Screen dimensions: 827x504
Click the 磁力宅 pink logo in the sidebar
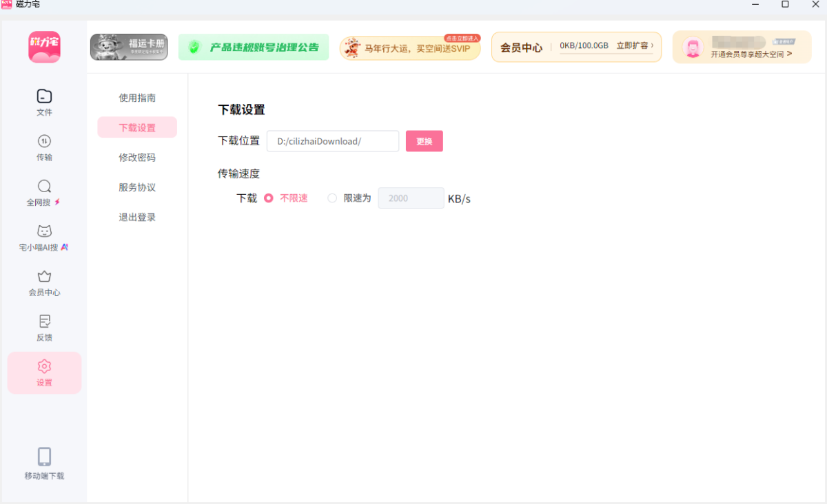coord(44,48)
